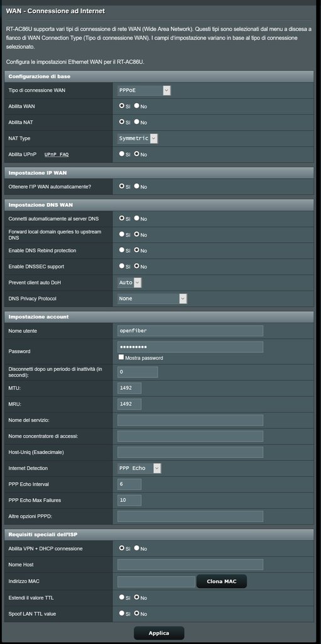Click the Altre opzioni PPPD field
Viewport: 321px width, 644px height.
coord(190,516)
